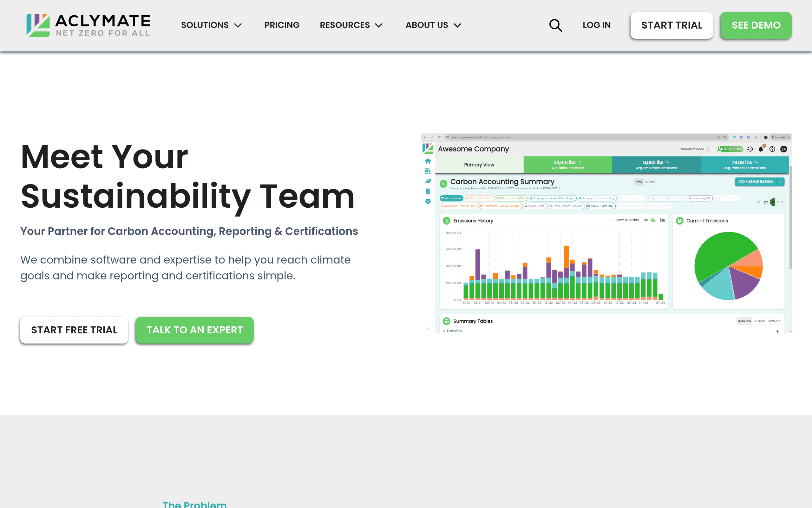Click the library books icon in dashboard sidebar
The image size is (812, 508).
click(428, 171)
